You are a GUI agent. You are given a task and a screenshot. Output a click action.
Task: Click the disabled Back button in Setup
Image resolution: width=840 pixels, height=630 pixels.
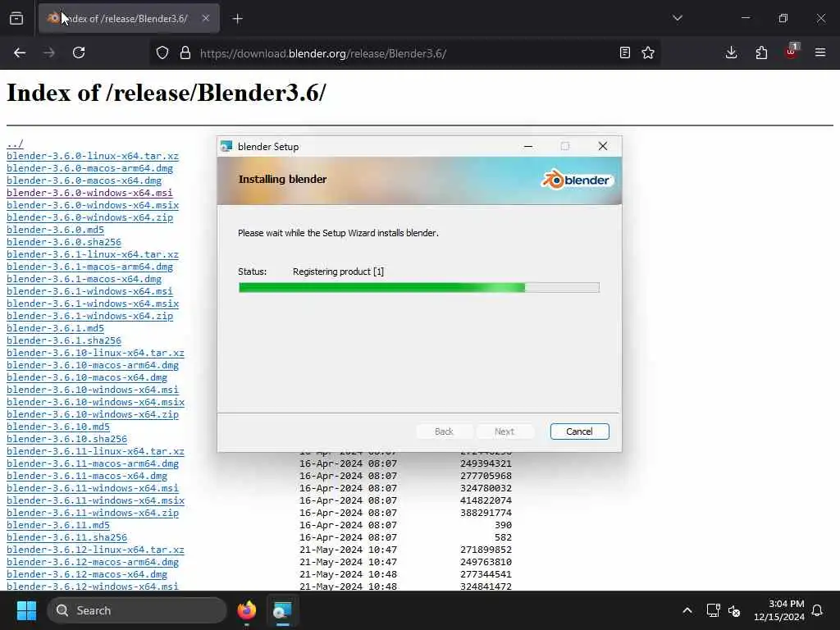(444, 431)
